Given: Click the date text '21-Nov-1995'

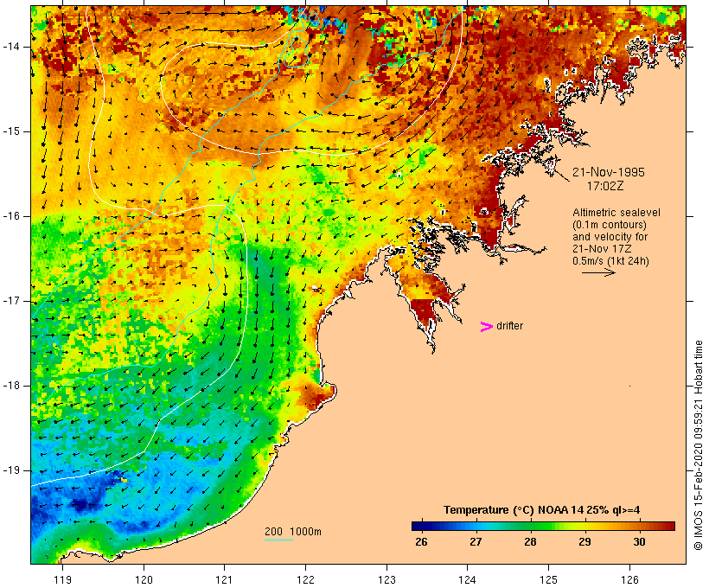Looking at the screenshot, I should pyautogui.click(x=609, y=172).
